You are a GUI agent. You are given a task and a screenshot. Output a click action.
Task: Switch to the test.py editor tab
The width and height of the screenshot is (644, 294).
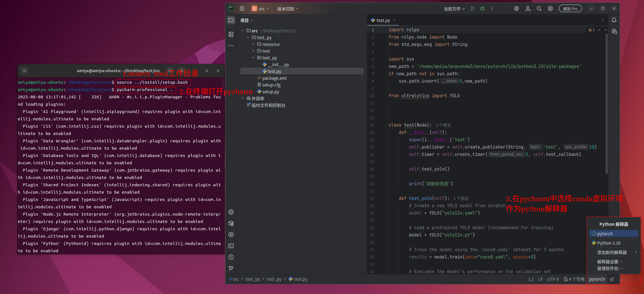pyautogui.click(x=383, y=20)
